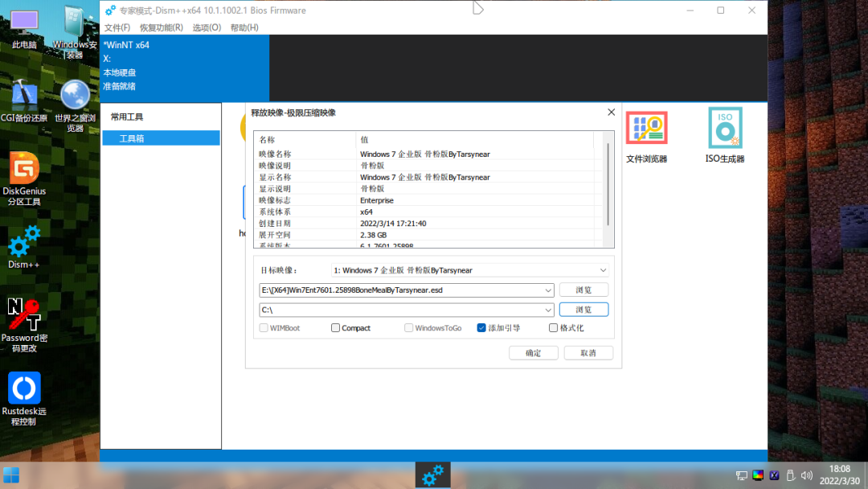
Task: Enable the WIMBoot checkbox
Action: click(x=264, y=328)
